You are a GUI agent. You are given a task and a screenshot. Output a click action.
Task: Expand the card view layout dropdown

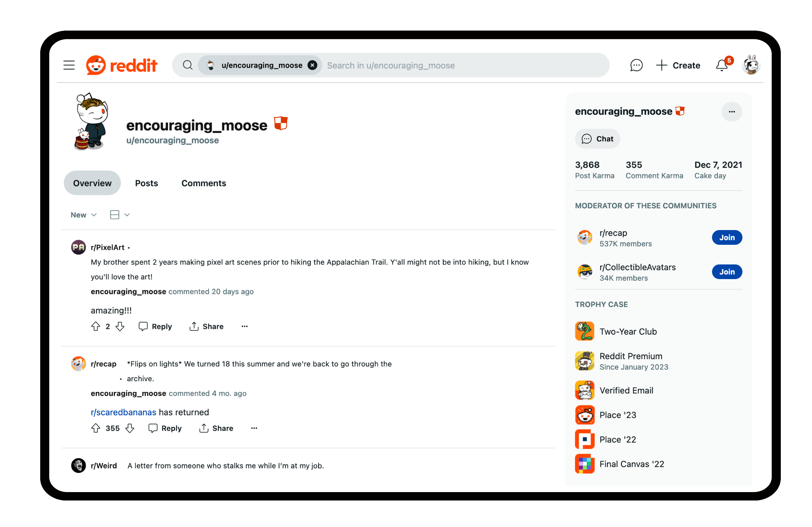[x=120, y=215]
